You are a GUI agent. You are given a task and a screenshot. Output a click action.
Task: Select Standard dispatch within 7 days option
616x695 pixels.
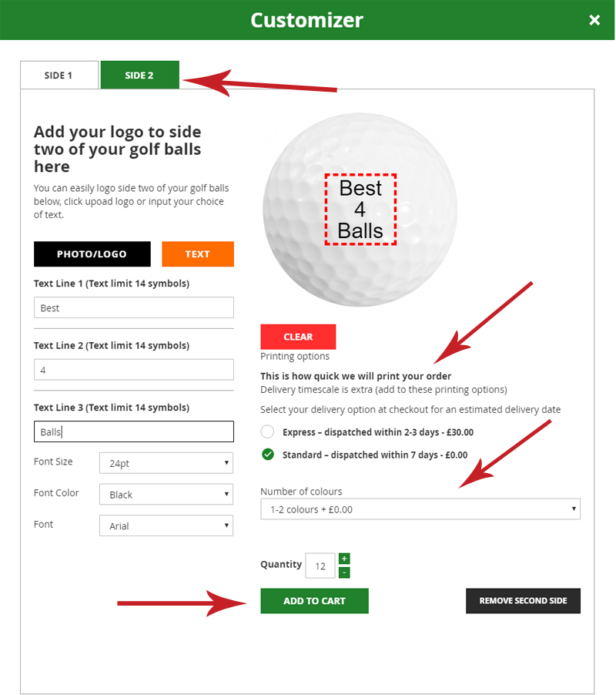(x=268, y=455)
